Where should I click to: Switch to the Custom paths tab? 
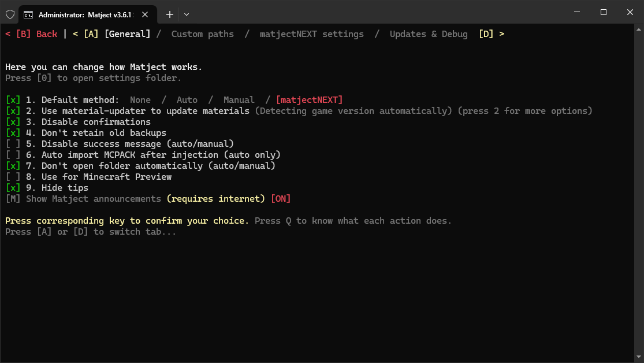(x=203, y=34)
